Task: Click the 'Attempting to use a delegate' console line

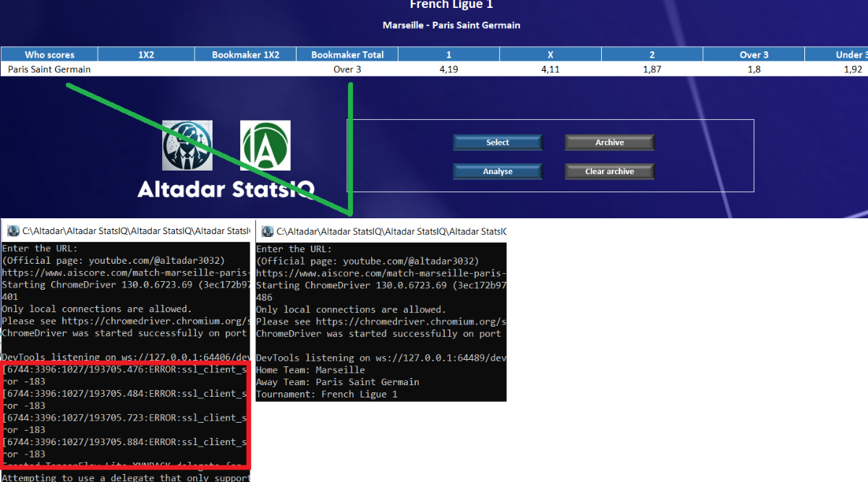Action: pyautogui.click(x=125, y=478)
